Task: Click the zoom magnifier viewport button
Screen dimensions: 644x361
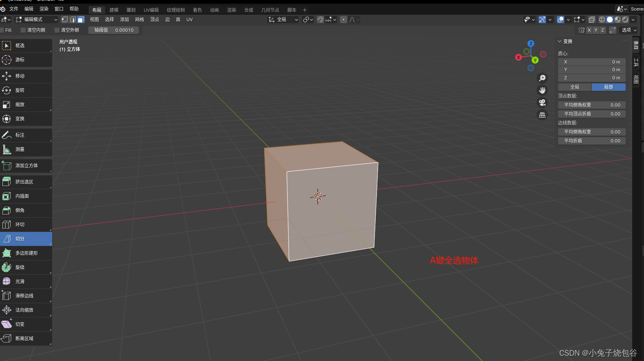Action: click(x=542, y=78)
